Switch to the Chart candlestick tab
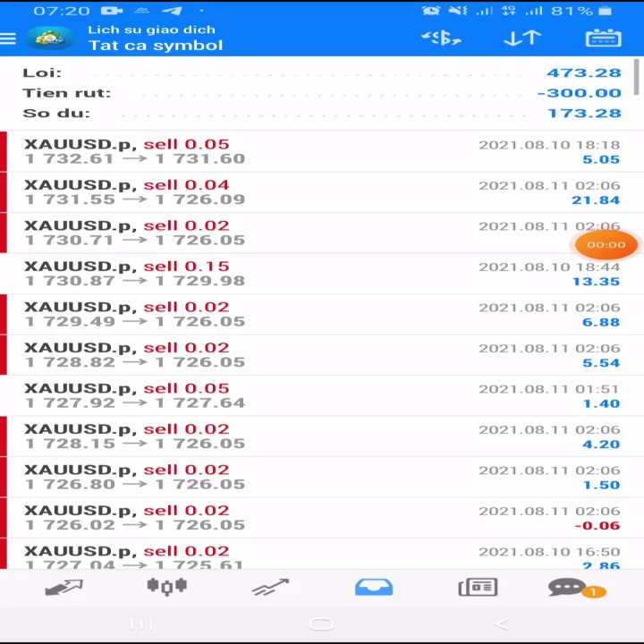The image size is (644, 644). pyautogui.click(x=166, y=587)
